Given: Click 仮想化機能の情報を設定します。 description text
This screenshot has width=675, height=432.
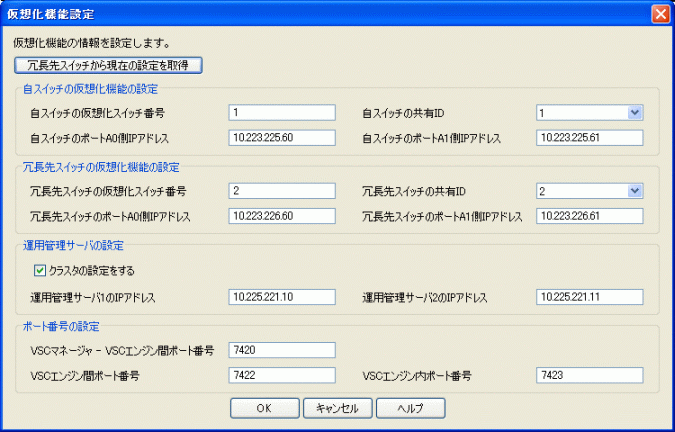Looking at the screenshot, I should coord(92,43).
